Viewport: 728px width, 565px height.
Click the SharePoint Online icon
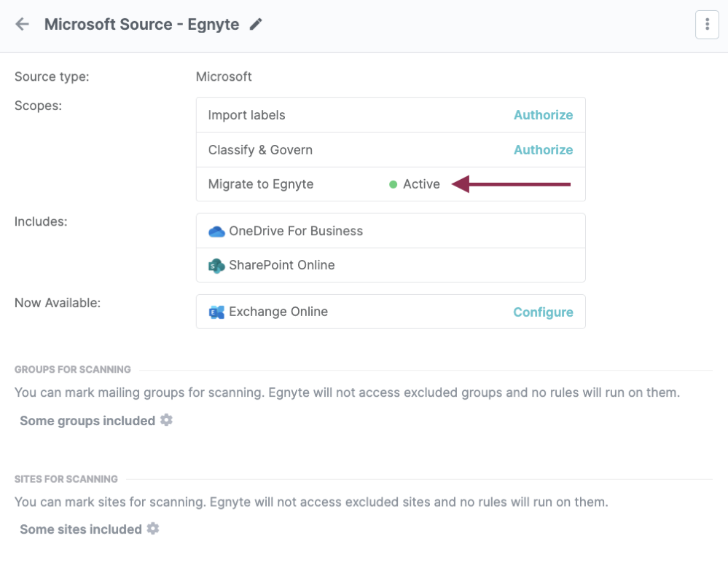tap(216, 266)
